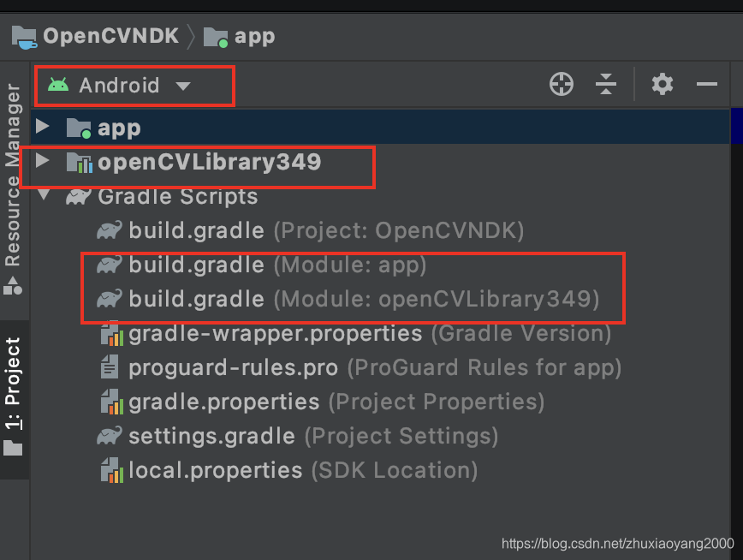Click elephant icon of openCVLibrary349 build.gradle

[x=110, y=299]
